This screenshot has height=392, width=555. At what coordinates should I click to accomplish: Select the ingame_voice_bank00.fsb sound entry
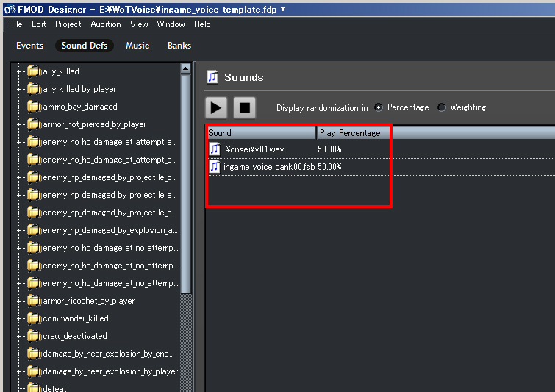point(269,167)
